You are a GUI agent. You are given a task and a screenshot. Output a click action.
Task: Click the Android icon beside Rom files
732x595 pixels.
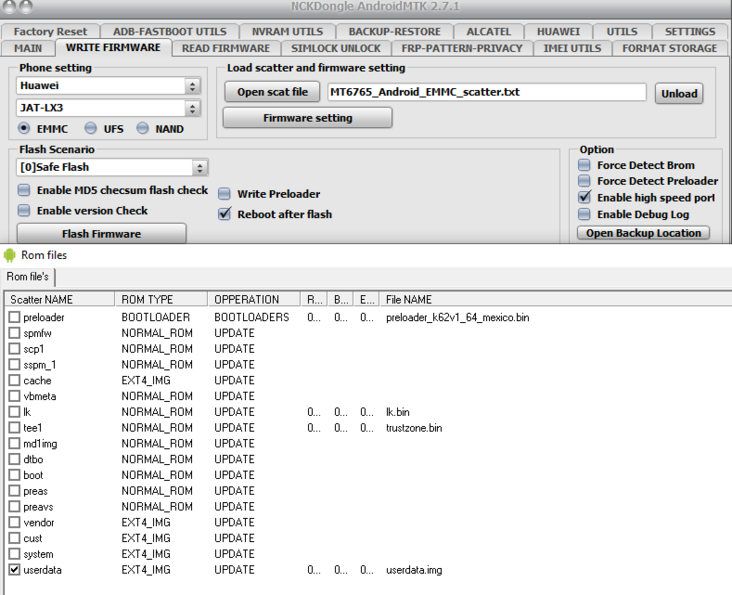9,255
